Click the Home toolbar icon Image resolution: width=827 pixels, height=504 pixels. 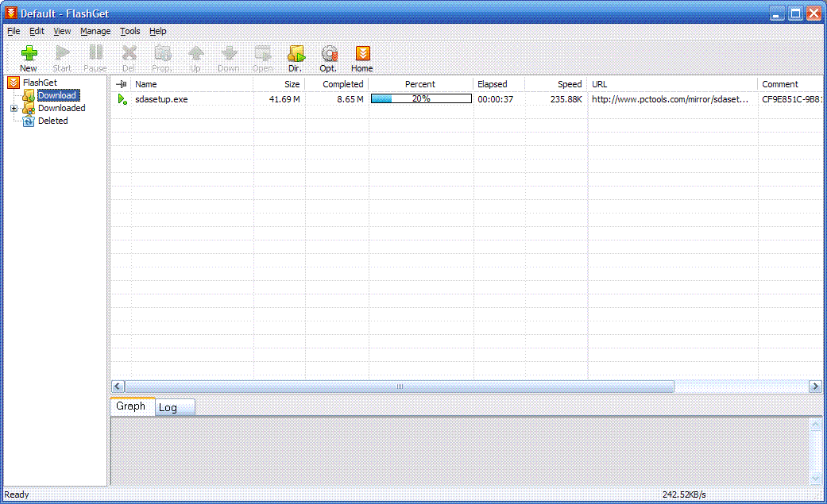pos(362,53)
